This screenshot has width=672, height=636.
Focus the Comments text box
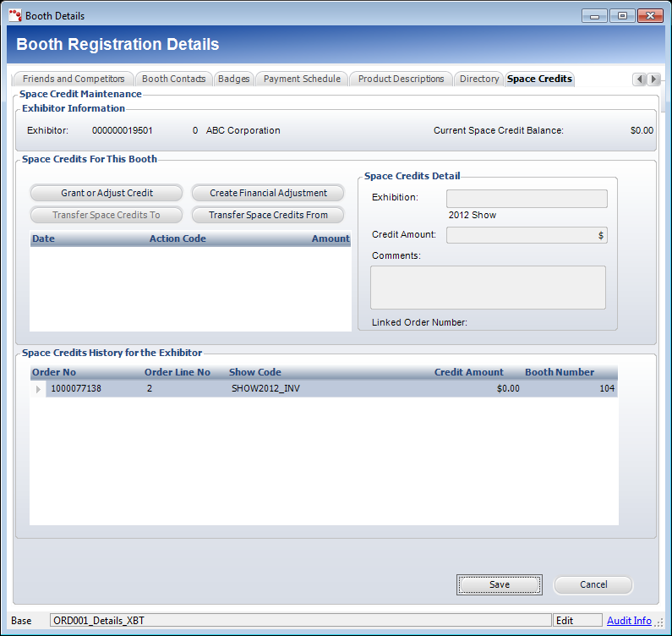coord(488,288)
